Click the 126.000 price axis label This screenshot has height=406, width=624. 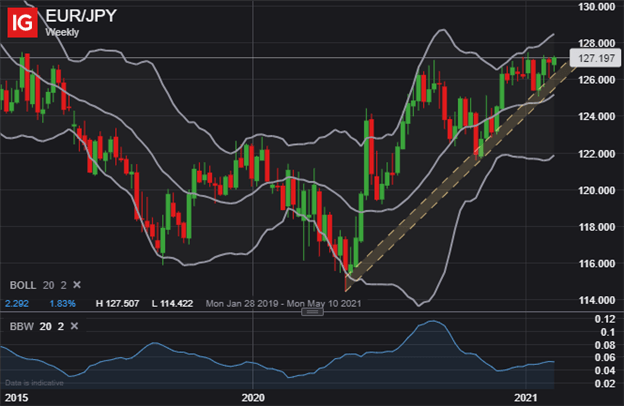coord(597,80)
